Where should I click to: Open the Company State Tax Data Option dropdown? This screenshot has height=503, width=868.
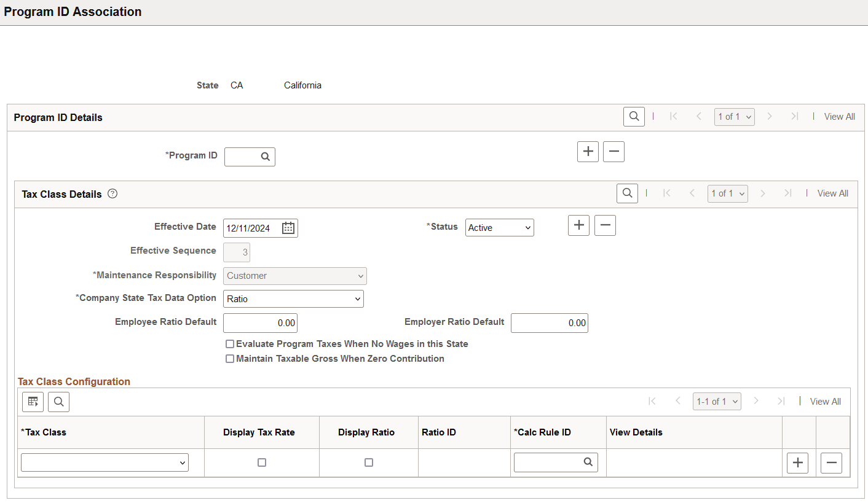(x=293, y=298)
